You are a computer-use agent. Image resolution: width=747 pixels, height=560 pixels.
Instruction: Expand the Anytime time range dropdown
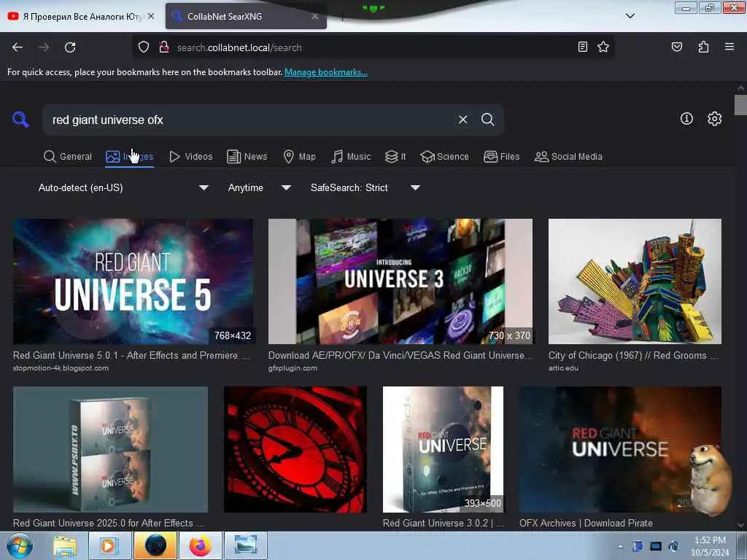point(259,187)
